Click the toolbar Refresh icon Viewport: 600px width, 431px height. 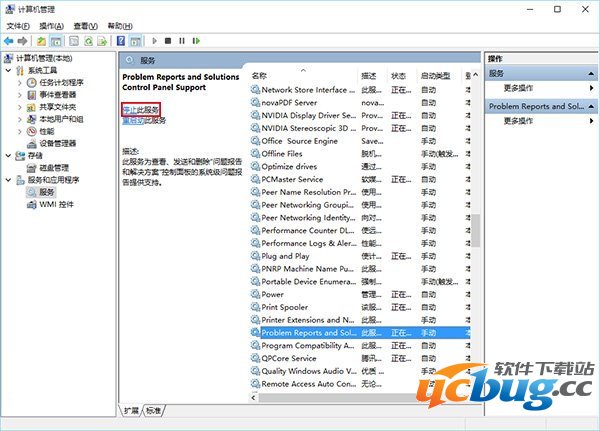click(x=88, y=41)
